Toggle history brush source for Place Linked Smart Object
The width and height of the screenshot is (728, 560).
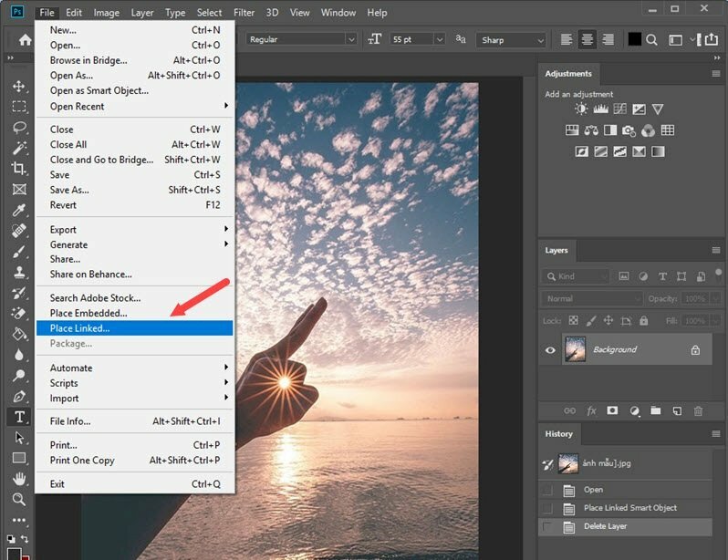(547, 508)
